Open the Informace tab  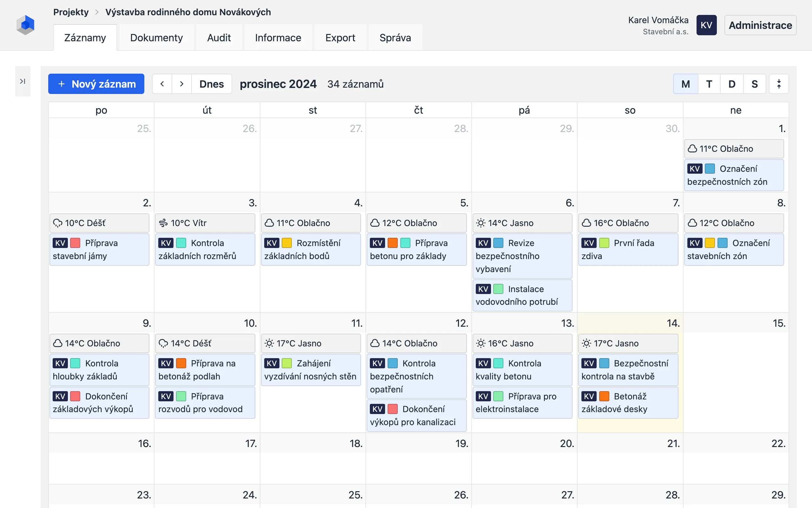[278, 38]
